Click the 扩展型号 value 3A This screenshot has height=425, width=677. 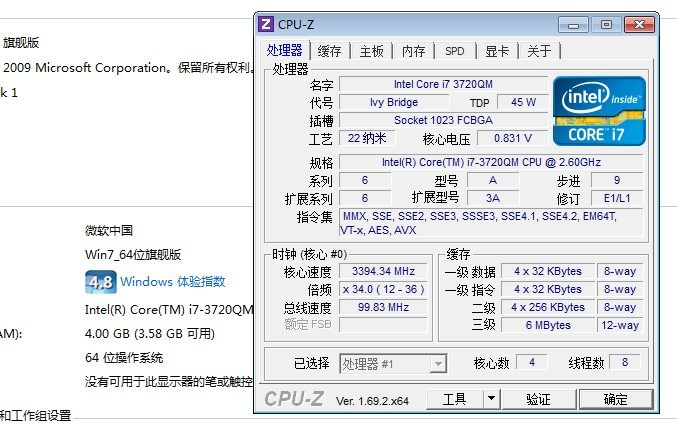click(493, 198)
